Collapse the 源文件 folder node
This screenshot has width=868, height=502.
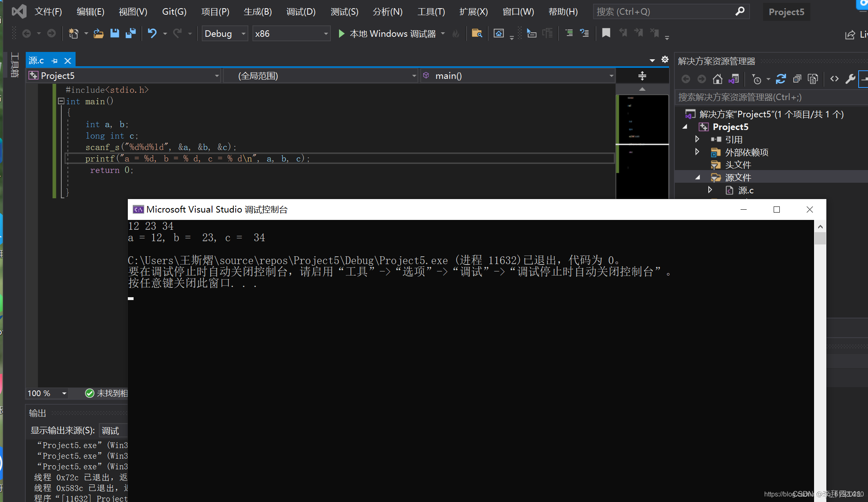[698, 177]
